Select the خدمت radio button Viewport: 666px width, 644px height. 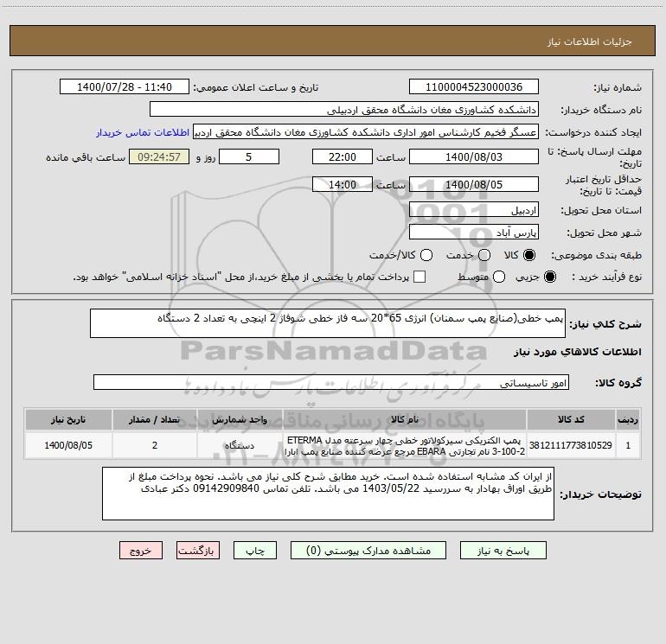click(484, 255)
